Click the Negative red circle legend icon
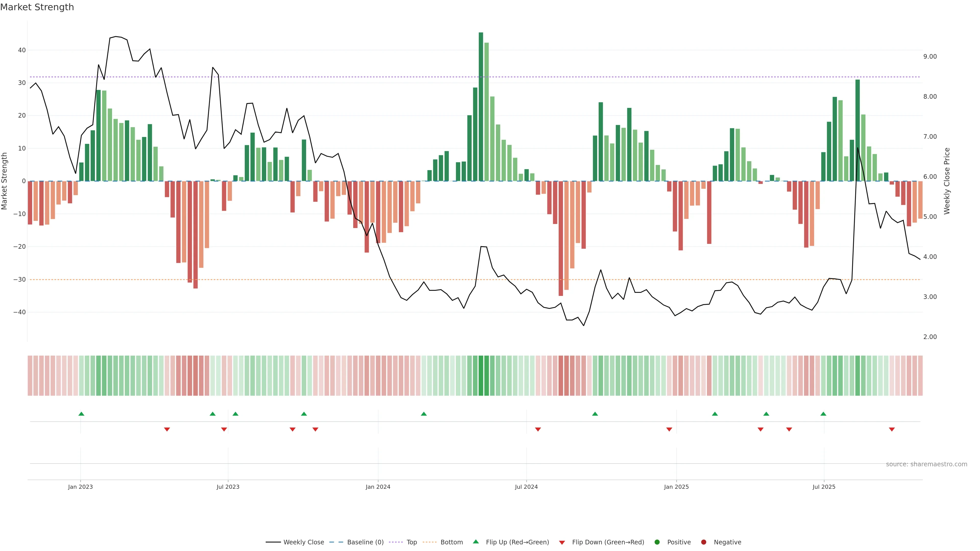 pos(703,542)
